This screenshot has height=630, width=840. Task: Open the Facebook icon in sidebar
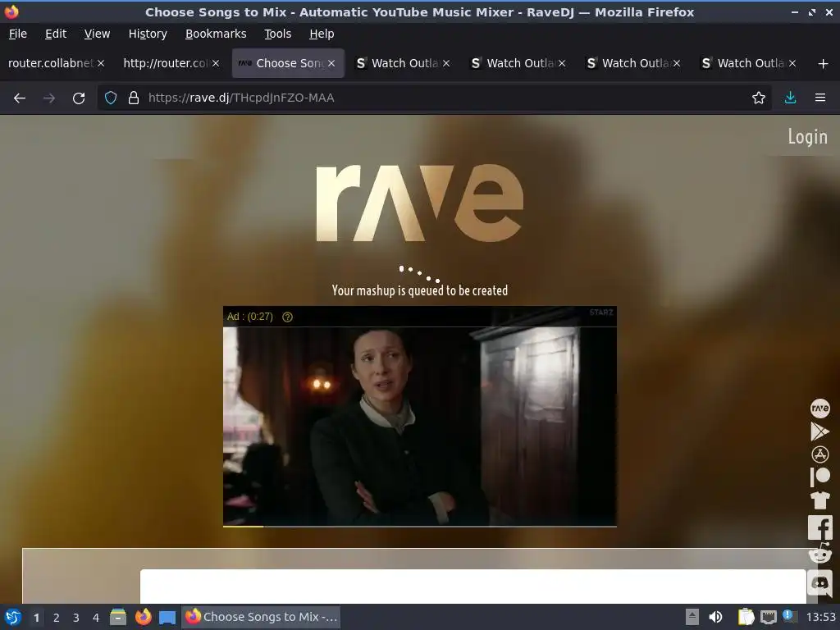[819, 527]
